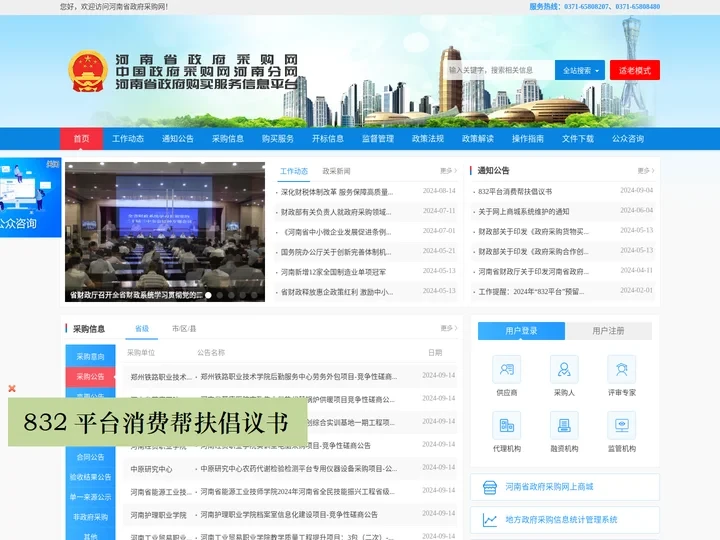Open 地方政府采购信息统计管理系统 link

(x=565, y=520)
